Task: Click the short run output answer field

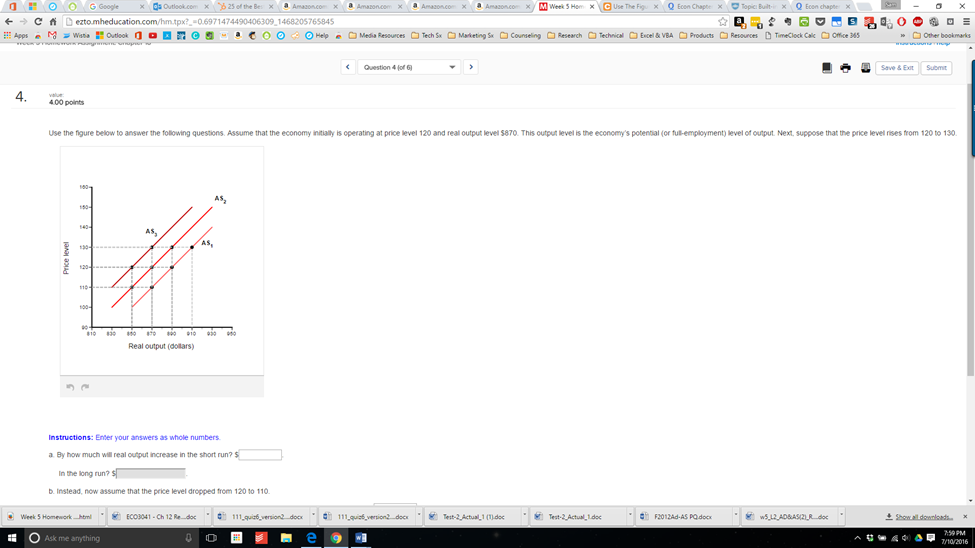Action: coord(260,455)
